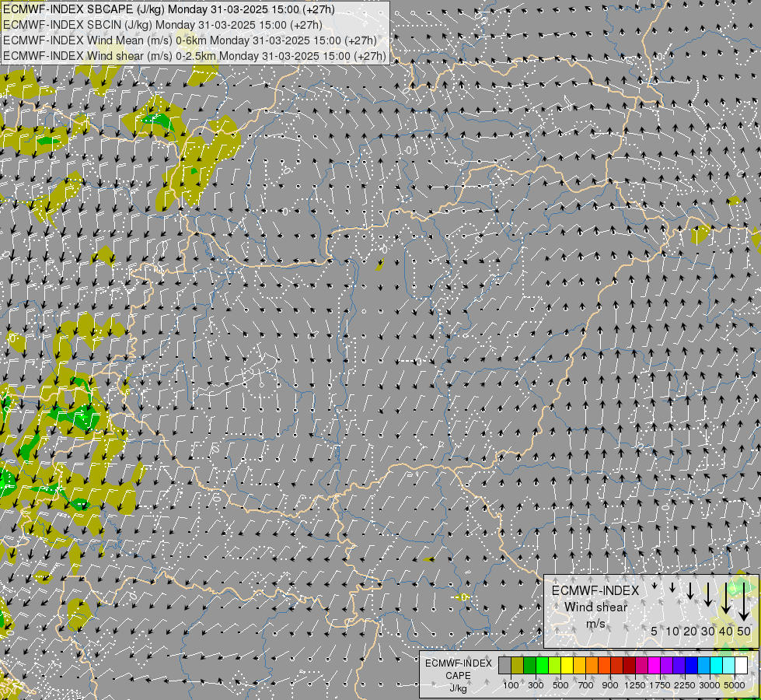Select the white CAPE legend swatch
Image resolution: width=761 pixels, height=700 pixels.
(742, 665)
